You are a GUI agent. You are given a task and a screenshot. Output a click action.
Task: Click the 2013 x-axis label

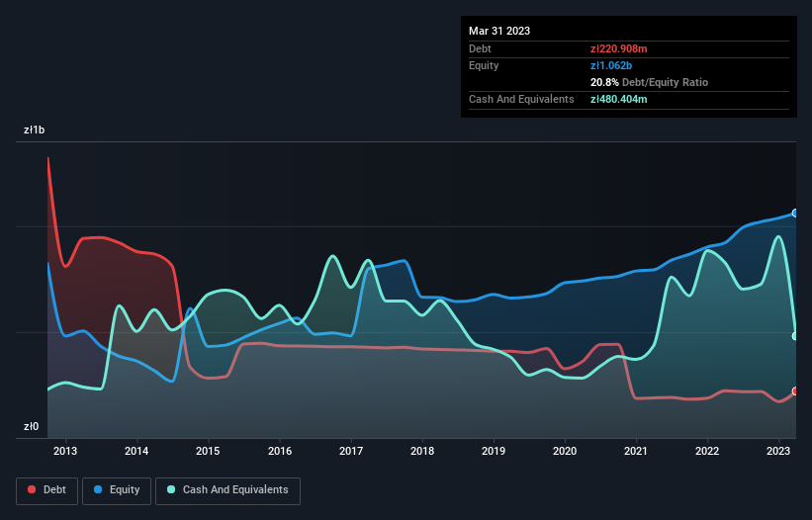65,451
